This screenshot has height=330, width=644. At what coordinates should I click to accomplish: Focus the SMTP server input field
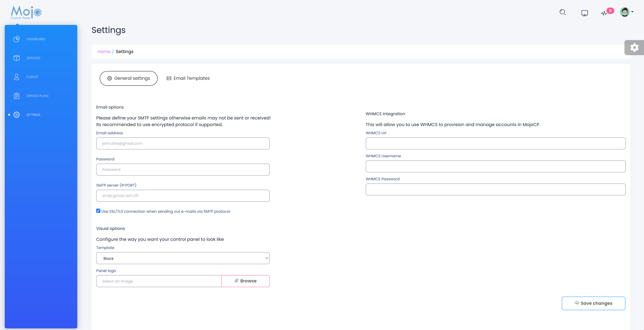(x=183, y=196)
